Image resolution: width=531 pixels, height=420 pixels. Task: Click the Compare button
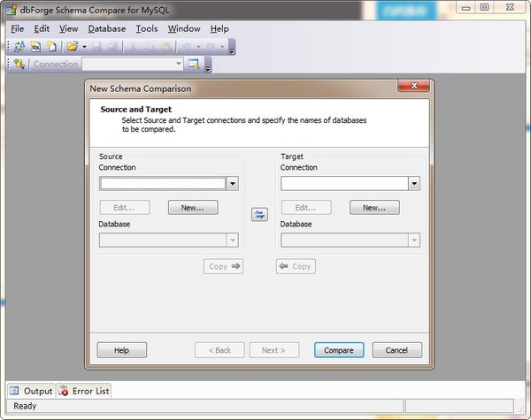(339, 350)
